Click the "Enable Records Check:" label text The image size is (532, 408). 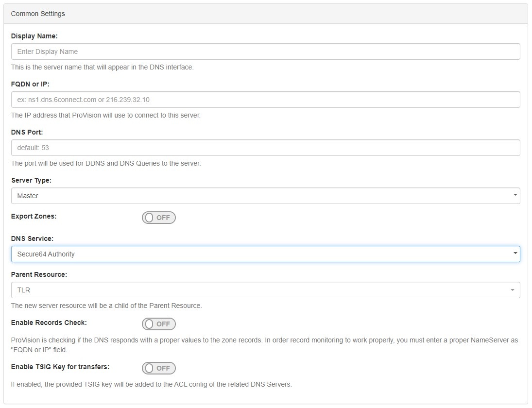click(x=49, y=323)
